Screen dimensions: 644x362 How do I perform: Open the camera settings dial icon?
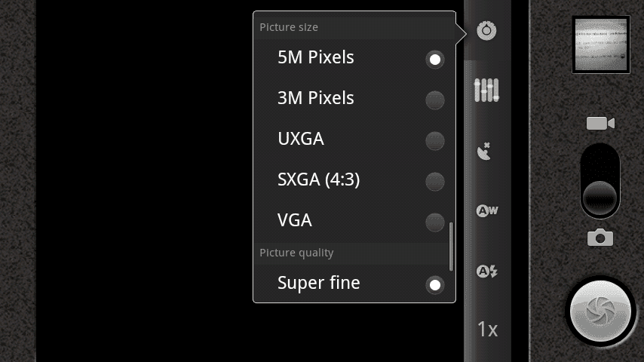(x=486, y=31)
